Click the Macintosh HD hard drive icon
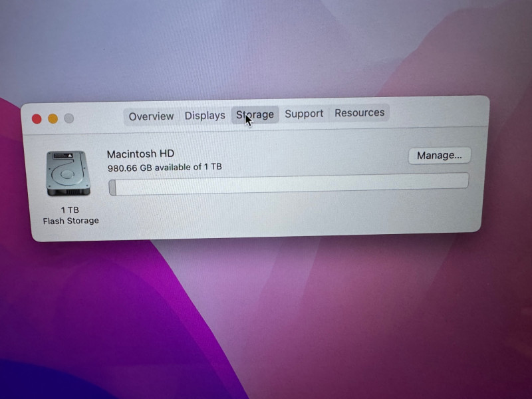This screenshot has height=399, width=532. 68,173
